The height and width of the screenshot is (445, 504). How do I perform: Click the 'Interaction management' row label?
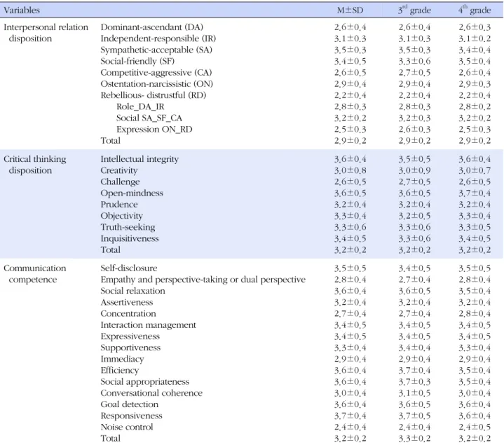click(x=148, y=325)
